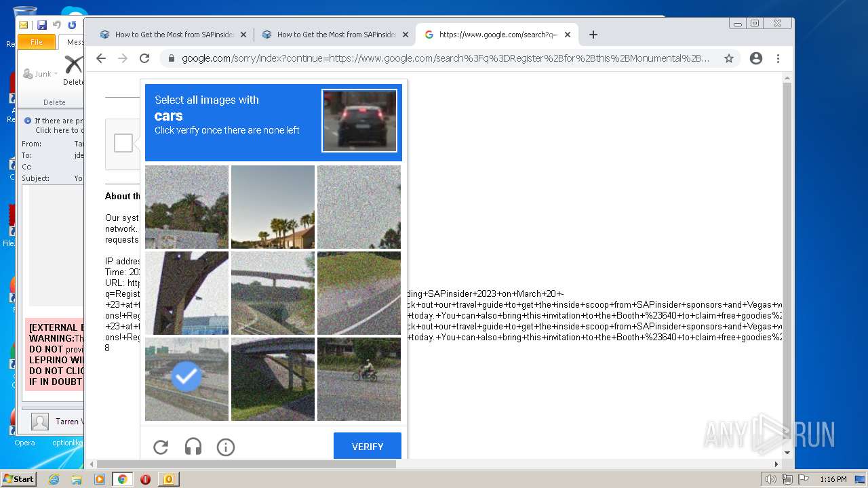868x488 pixels.
Task: Select first SAPinsider tab
Action: click(x=173, y=35)
